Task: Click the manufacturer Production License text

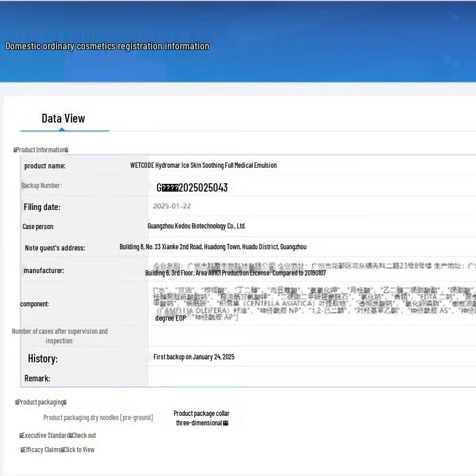Action: point(235,273)
